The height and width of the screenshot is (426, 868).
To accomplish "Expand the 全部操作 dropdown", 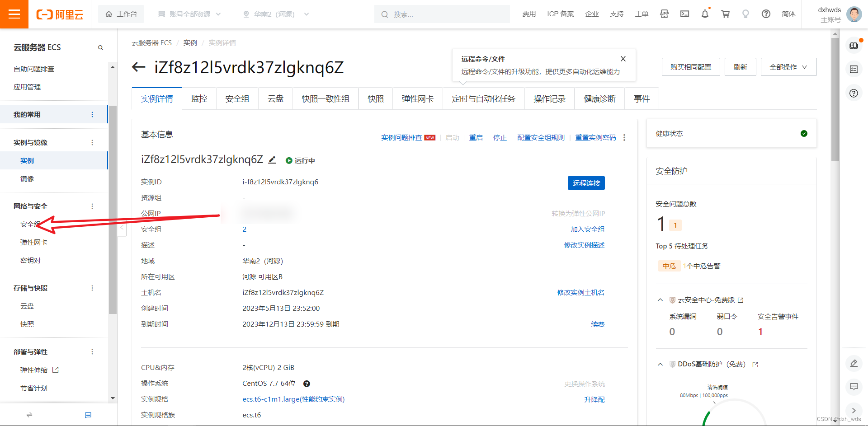I will [788, 67].
